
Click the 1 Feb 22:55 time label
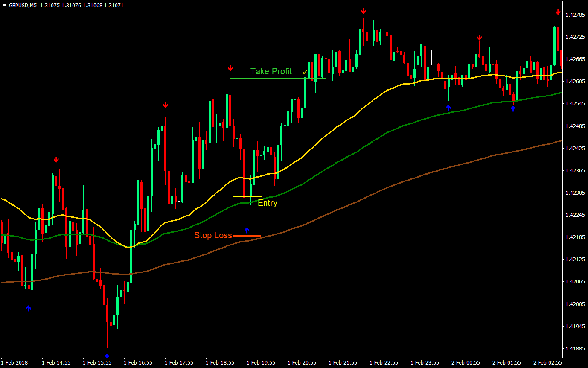(x=384, y=363)
